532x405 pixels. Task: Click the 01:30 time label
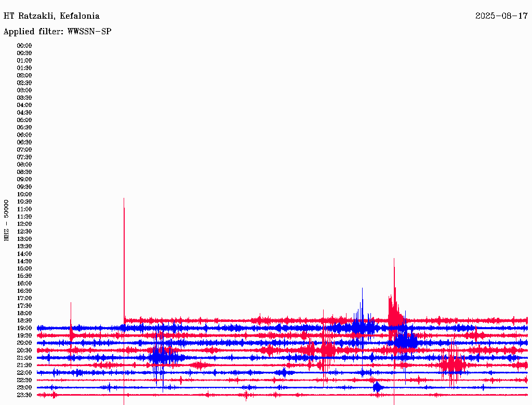coord(24,68)
